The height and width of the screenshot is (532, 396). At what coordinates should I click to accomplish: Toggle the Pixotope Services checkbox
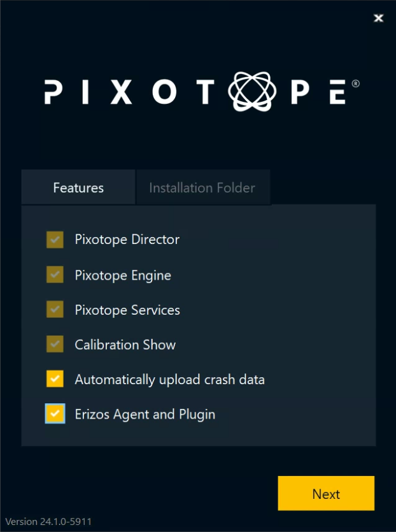tap(55, 310)
